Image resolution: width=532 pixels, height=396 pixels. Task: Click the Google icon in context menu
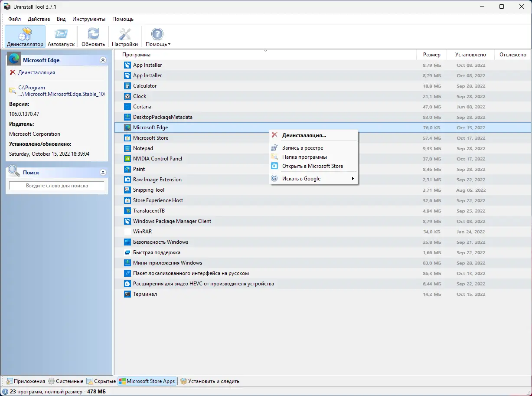(x=274, y=178)
